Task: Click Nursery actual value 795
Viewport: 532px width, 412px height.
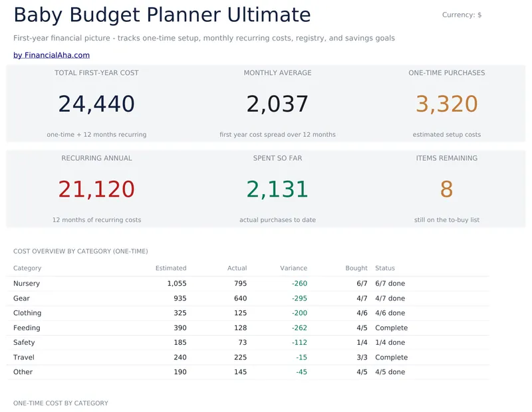Action: (241, 284)
